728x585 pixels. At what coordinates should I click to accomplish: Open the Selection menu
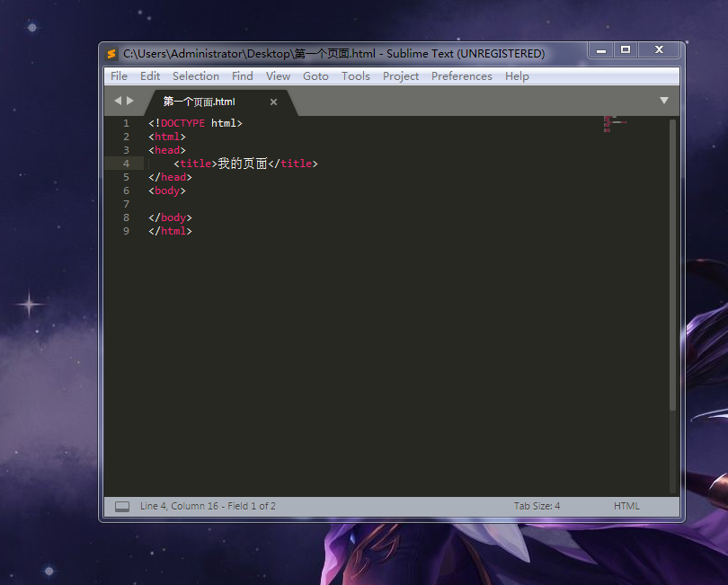[195, 76]
